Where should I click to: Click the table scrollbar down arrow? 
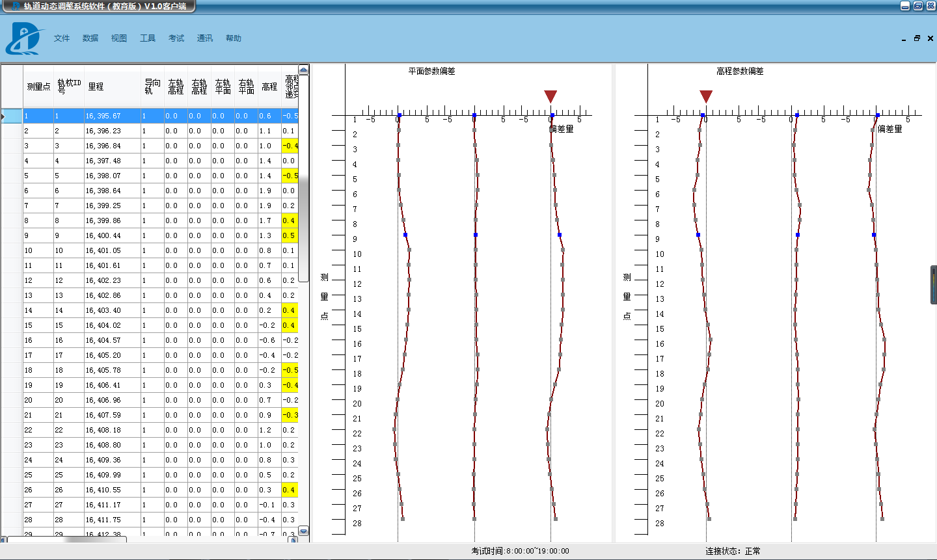tap(303, 531)
